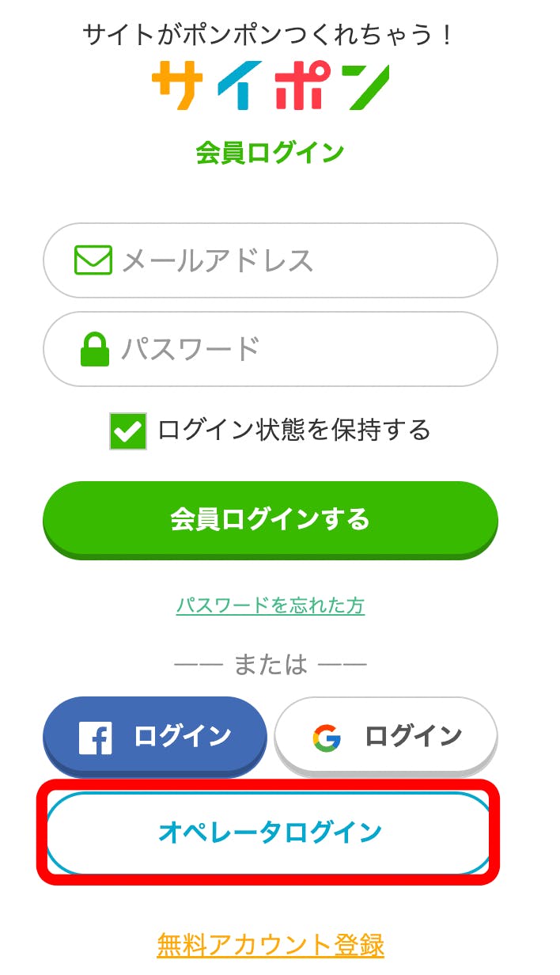Uncheck the ログイン状態を保持する checkbox

(x=128, y=431)
